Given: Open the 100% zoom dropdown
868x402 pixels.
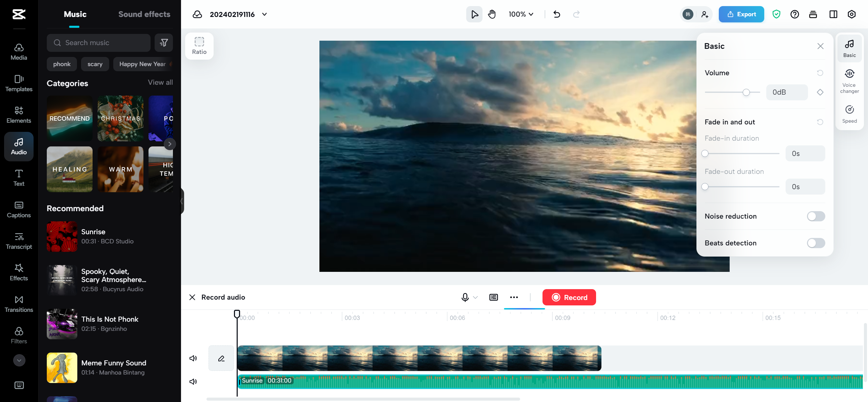Looking at the screenshot, I should [521, 14].
